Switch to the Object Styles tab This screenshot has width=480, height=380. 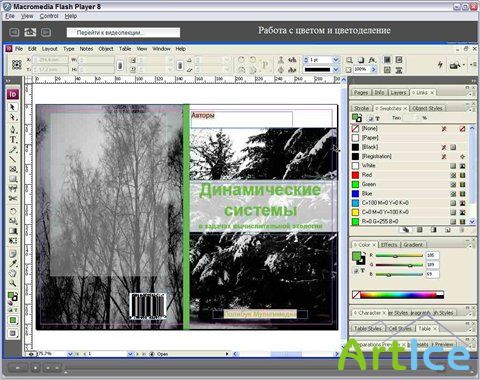tap(427, 108)
